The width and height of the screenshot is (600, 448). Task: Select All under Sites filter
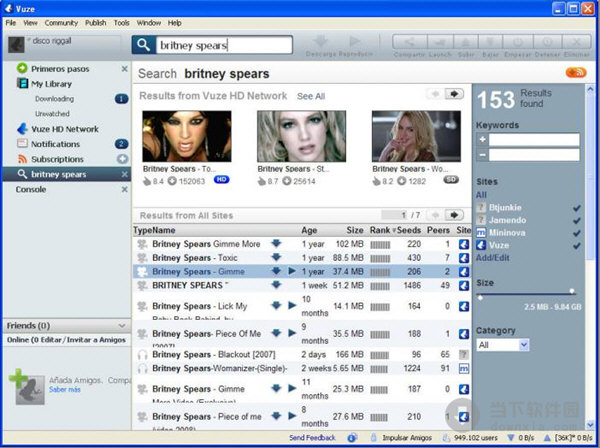coord(481,195)
